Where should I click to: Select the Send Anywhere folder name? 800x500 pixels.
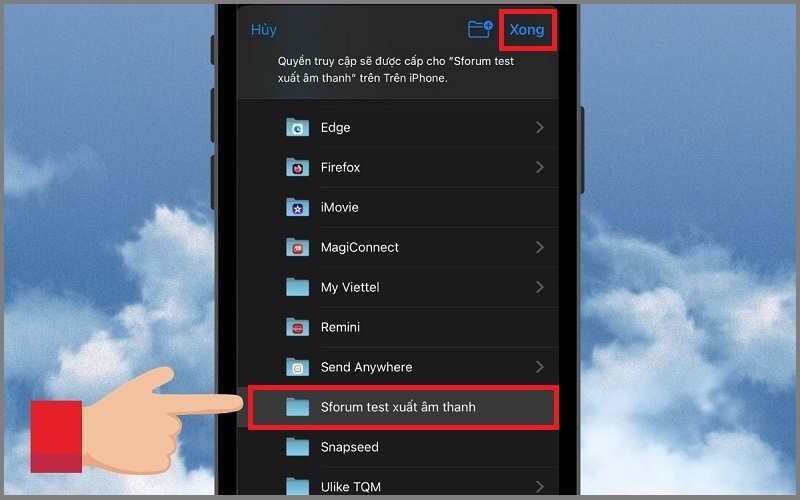[366, 367]
